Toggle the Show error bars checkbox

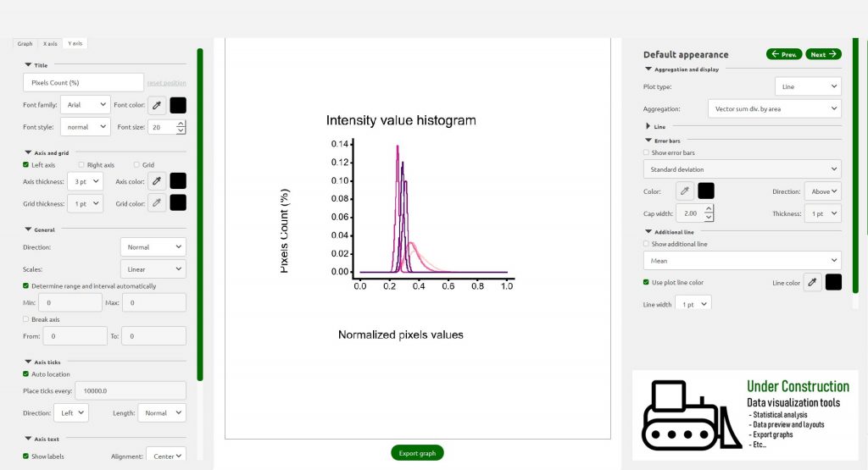click(x=648, y=152)
